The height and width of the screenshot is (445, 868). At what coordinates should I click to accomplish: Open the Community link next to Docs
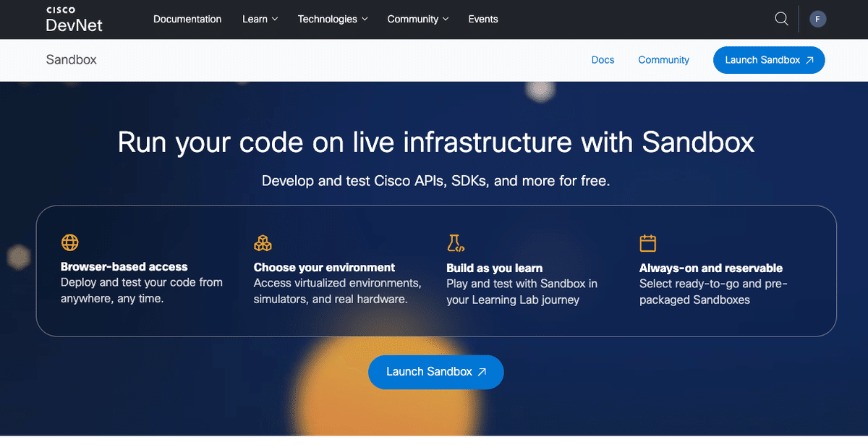(663, 60)
